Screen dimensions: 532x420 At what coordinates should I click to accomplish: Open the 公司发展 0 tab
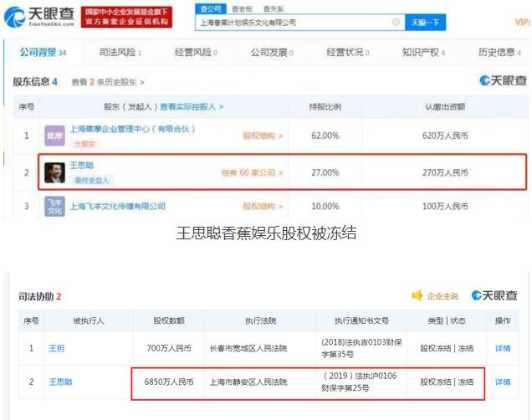click(x=272, y=52)
